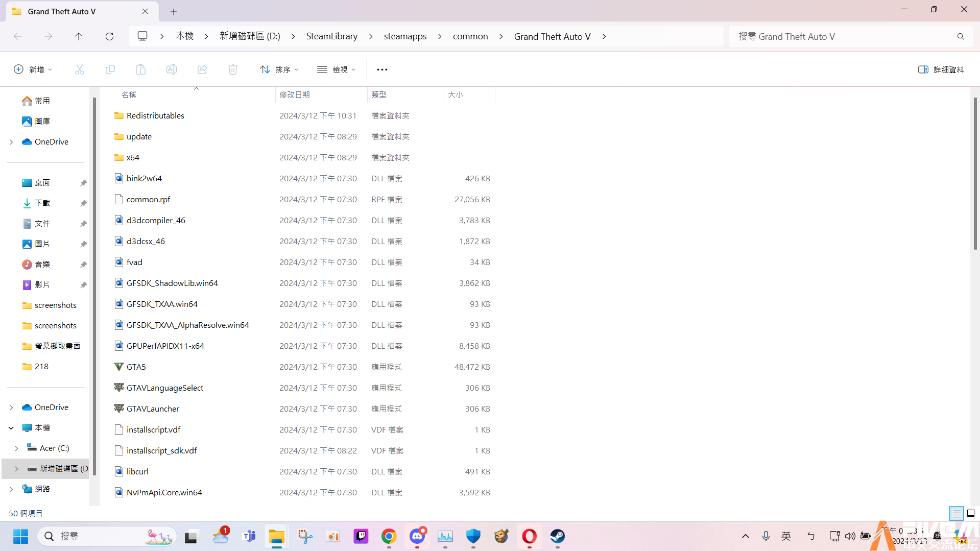Image resolution: width=980 pixels, height=551 pixels.
Task: Open the Sort dropdown menu
Action: pyautogui.click(x=279, y=69)
